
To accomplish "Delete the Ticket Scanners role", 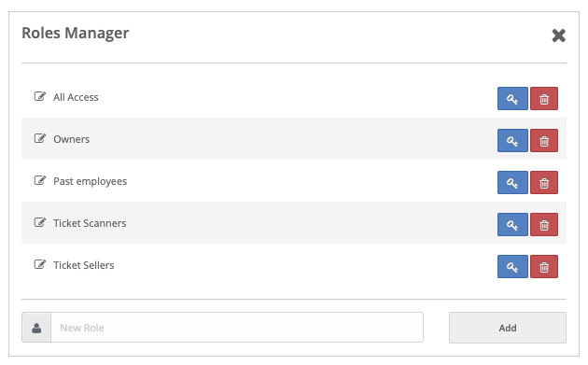I will tap(544, 225).
